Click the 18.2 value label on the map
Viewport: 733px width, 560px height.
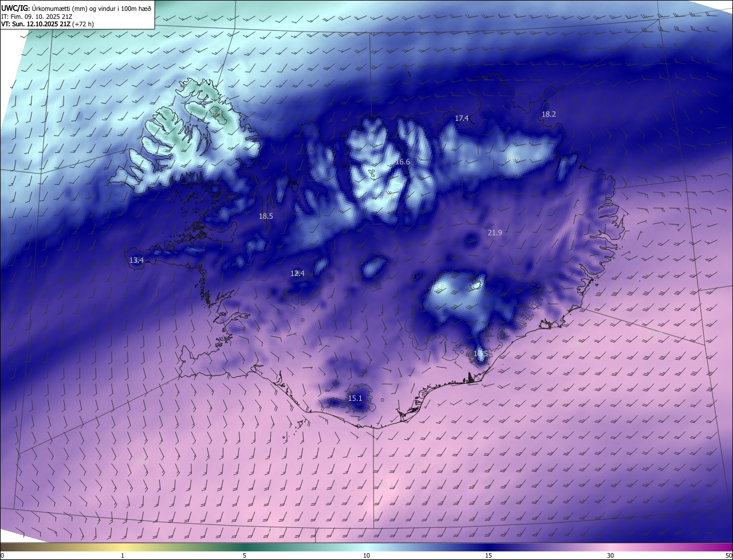pyautogui.click(x=549, y=114)
